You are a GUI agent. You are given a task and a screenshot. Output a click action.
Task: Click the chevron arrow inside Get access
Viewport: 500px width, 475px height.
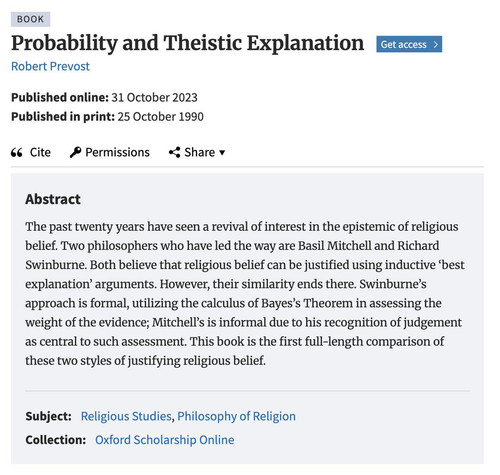435,44
